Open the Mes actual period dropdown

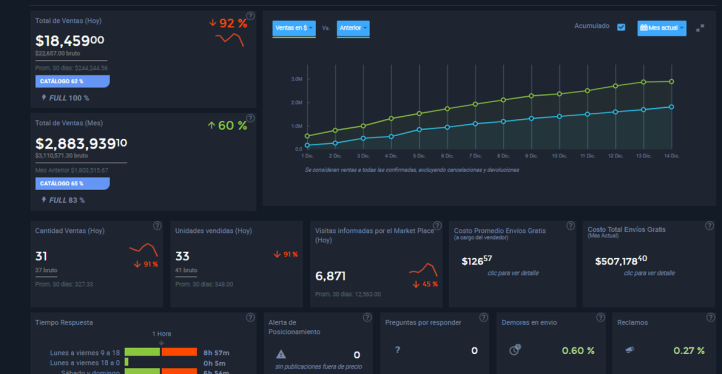(x=662, y=28)
